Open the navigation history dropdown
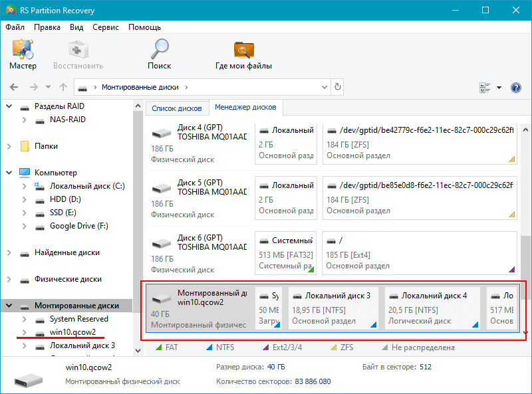Viewport: 532px width, 394px height. coord(48,87)
